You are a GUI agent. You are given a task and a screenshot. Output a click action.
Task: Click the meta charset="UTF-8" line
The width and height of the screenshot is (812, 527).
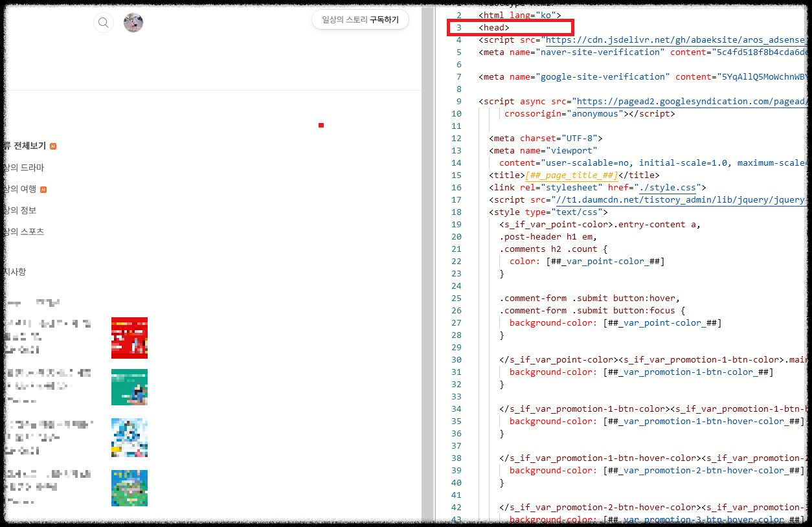546,139
